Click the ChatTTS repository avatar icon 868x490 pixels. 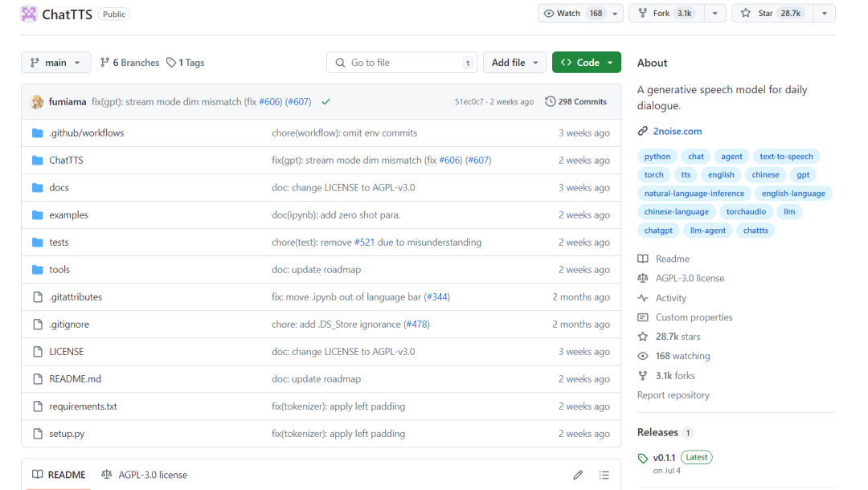click(29, 14)
